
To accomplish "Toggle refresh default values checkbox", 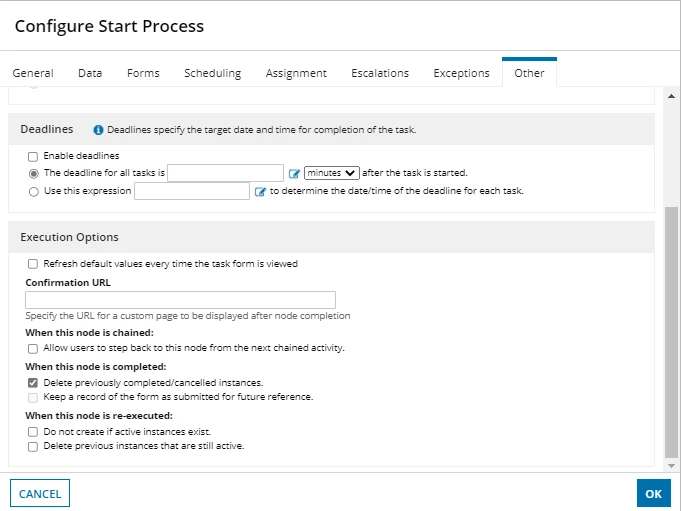I will pyautogui.click(x=33, y=264).
